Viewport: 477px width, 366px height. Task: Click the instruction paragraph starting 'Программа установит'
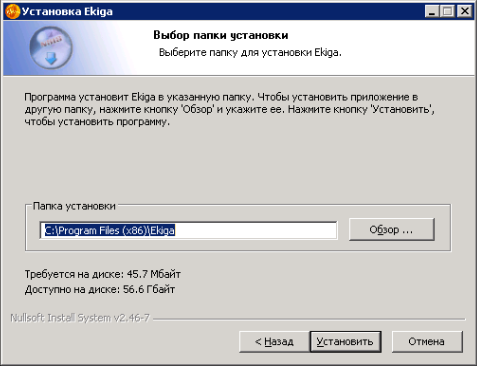[229, 109]
